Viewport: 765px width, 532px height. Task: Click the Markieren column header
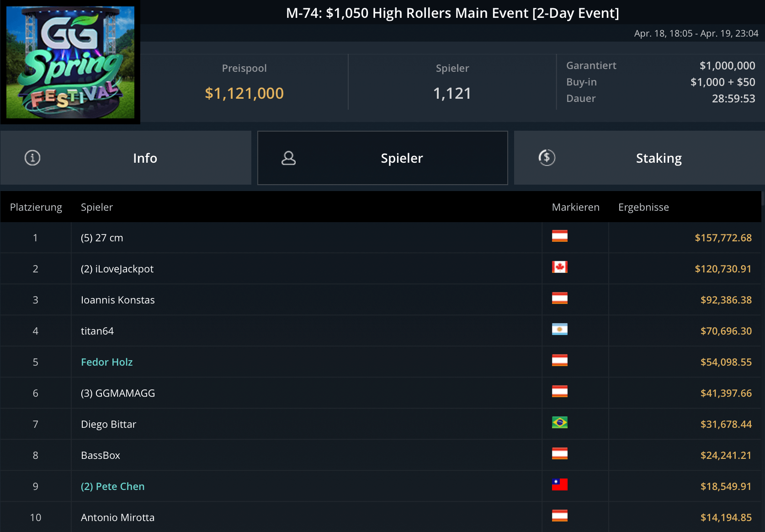click(x=575, y=207)
